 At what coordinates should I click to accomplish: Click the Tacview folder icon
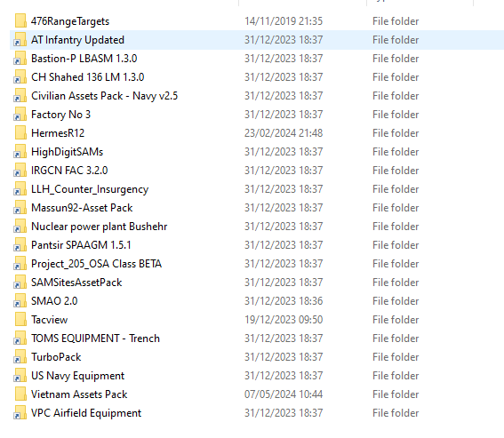tap(20, 319)
